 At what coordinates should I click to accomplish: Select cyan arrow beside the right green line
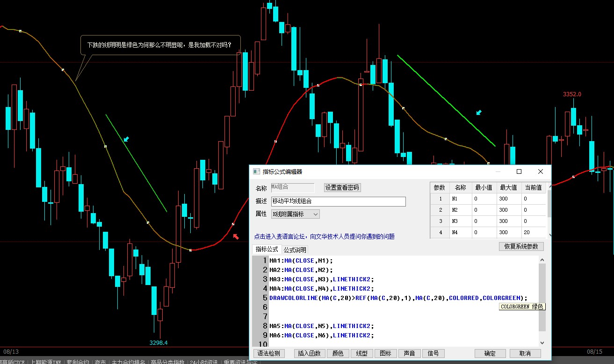(x=478, y=113)
